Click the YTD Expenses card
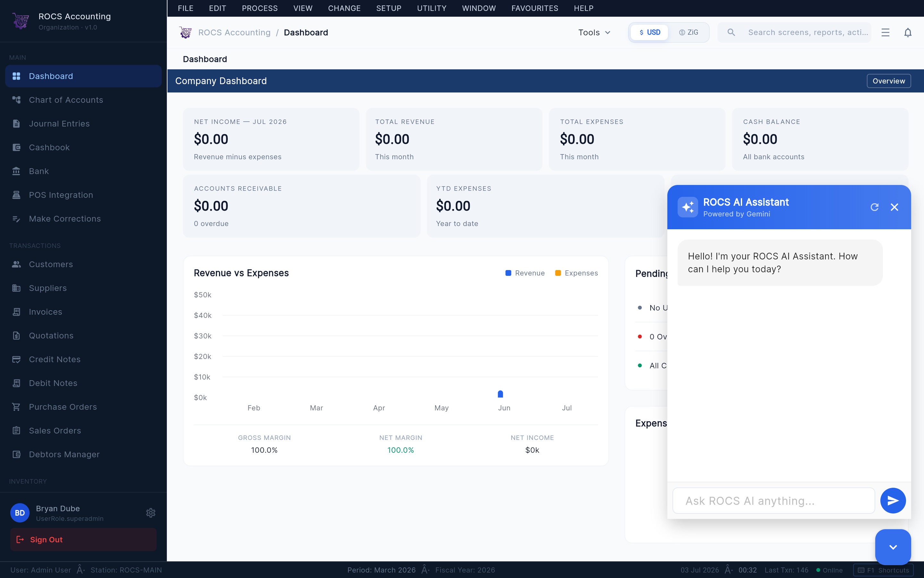This screenshot has height=578, width=924. (546, 206)
